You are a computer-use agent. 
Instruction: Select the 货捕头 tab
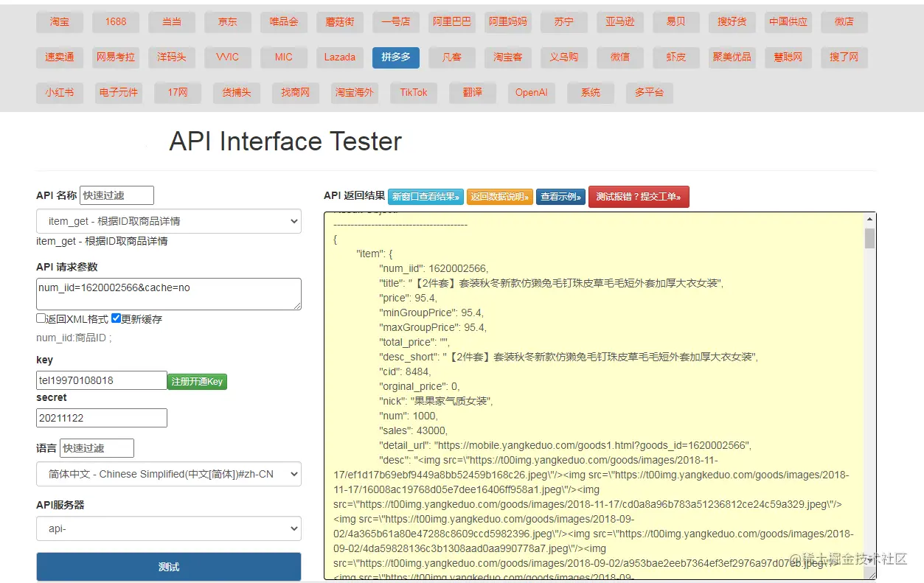coord(237,93)
